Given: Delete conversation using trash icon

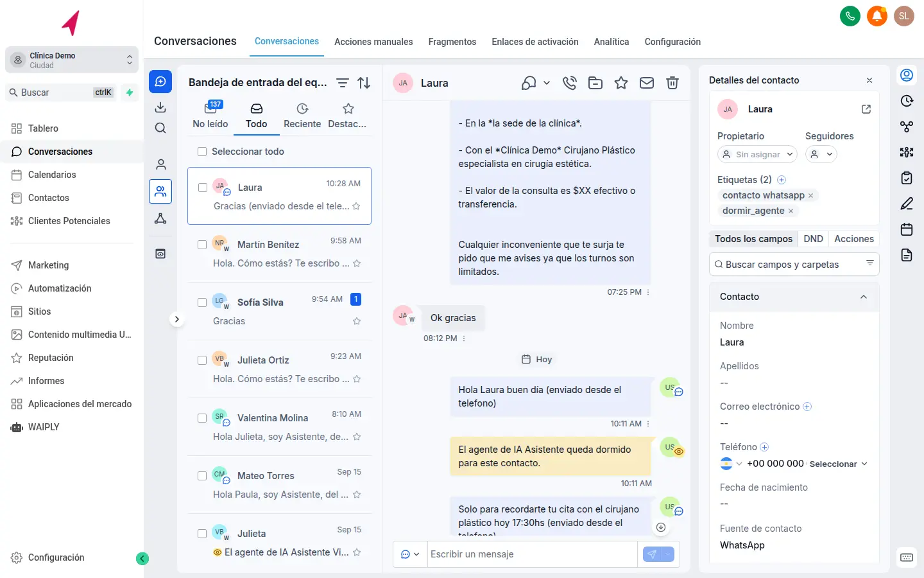Looking at the screenshot, I should [x=672, y=83].
